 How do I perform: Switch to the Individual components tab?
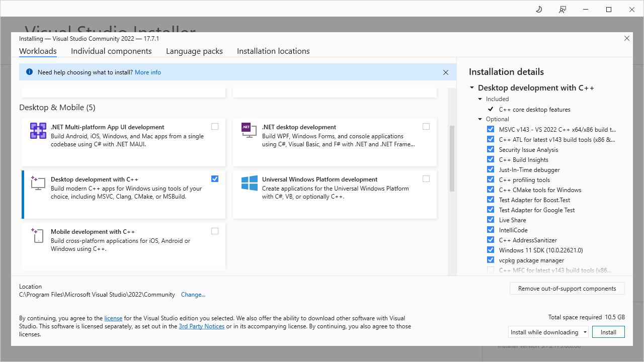(111, 51)
